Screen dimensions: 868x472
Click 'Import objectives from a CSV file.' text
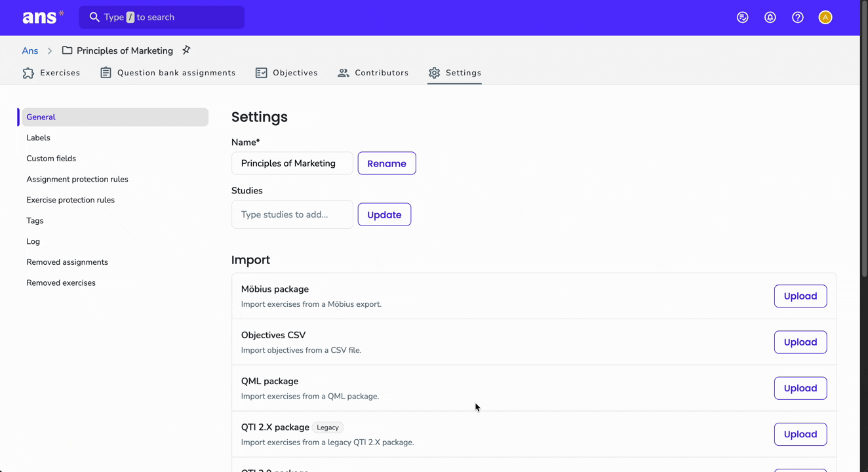pos(301,350)
